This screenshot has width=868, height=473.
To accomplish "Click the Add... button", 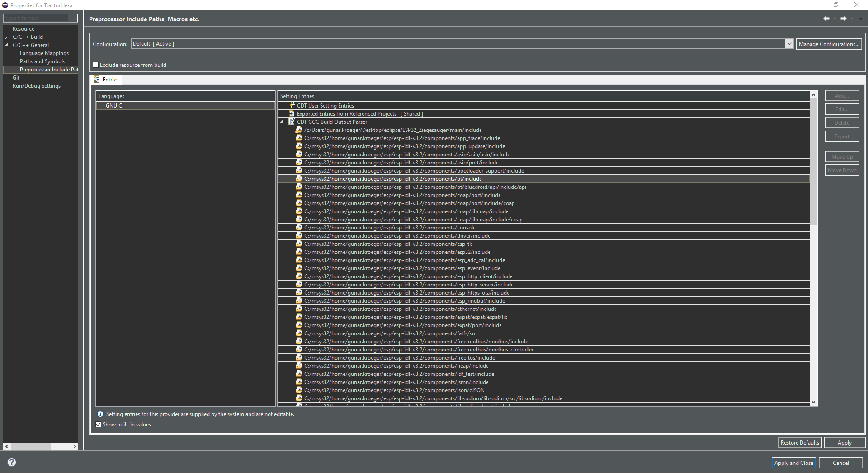I will coord(842,96).
